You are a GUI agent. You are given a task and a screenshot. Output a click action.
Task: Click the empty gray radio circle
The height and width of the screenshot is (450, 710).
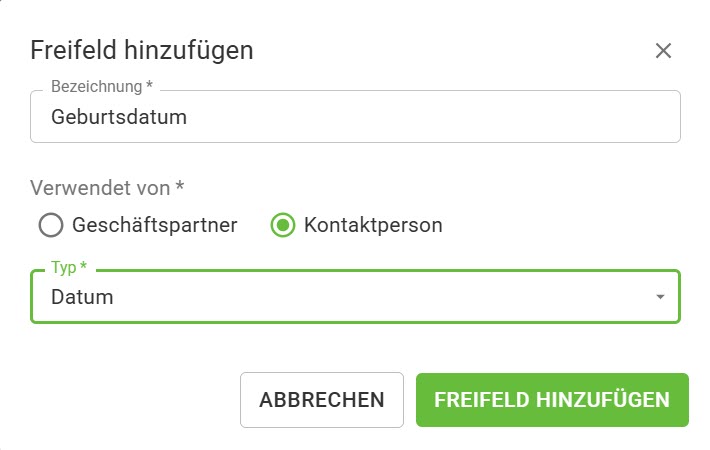(51, 225)
